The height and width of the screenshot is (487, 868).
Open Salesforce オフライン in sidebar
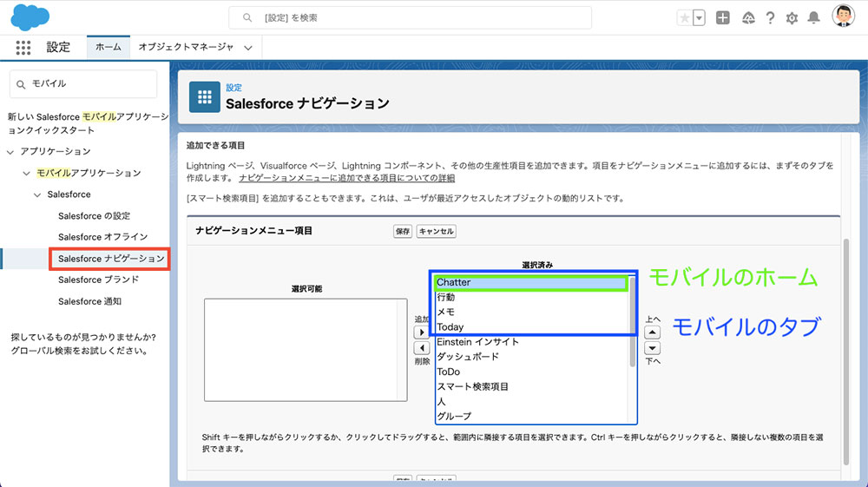pos(103,237)
